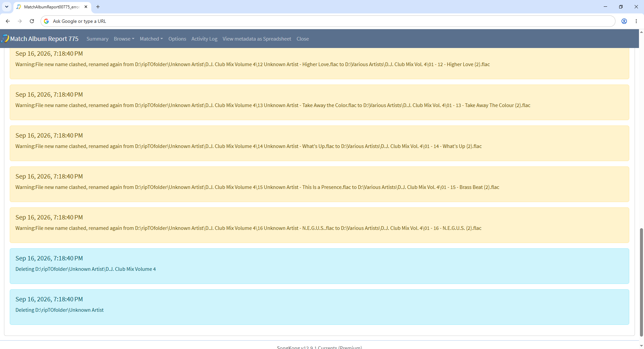Click the Higher Love renamed warning text
Image resolution: width=644 pixels, height=349 pixels.
click(253, 64)
